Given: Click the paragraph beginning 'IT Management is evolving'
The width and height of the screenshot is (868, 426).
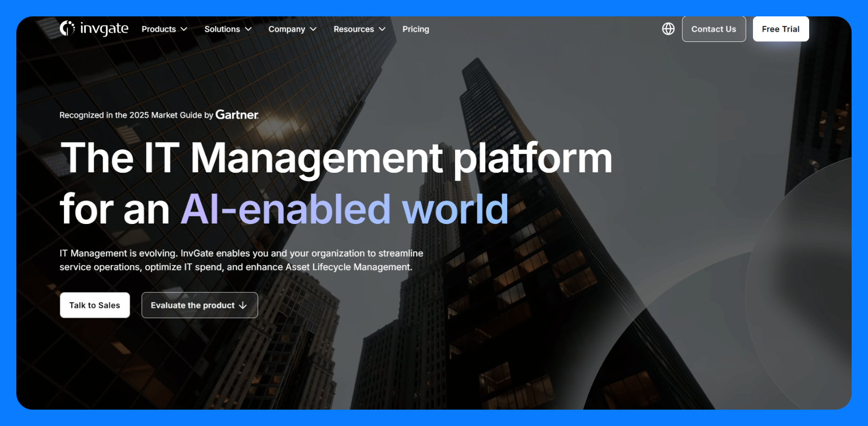Looking at the screenshot, I should pos(241,260).
